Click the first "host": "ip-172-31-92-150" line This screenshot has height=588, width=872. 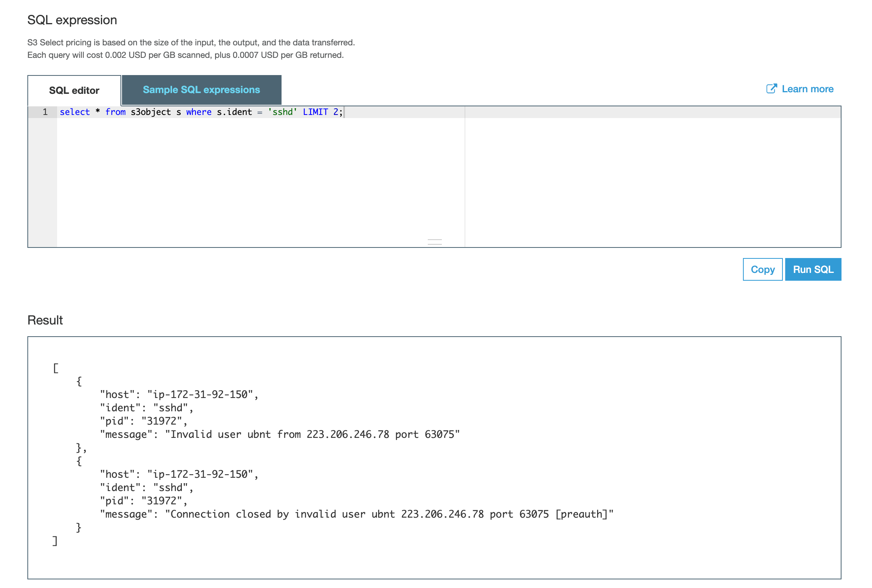click(x=179, y=394)
